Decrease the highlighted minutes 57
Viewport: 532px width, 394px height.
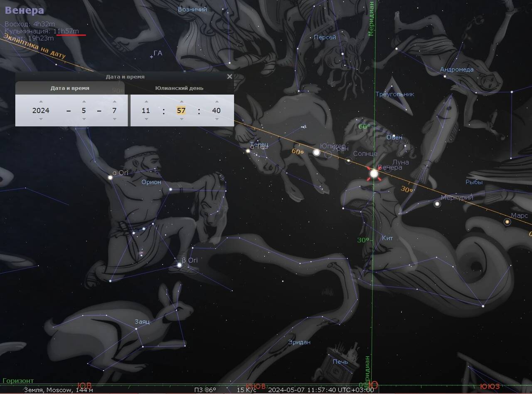(182, 119)
